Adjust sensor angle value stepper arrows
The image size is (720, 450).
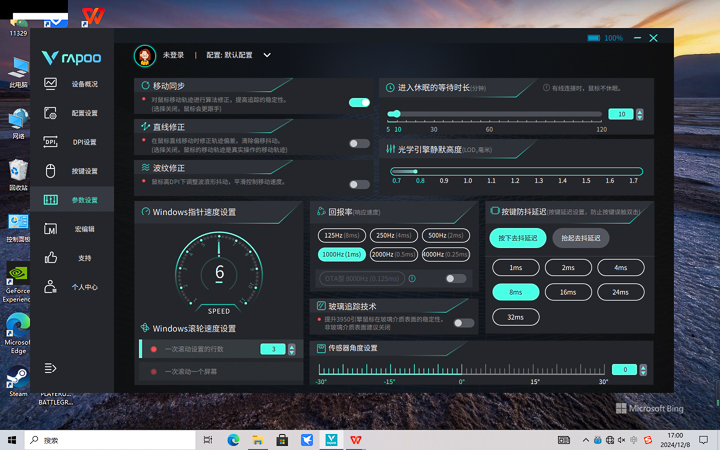click(x=643, y=370)
